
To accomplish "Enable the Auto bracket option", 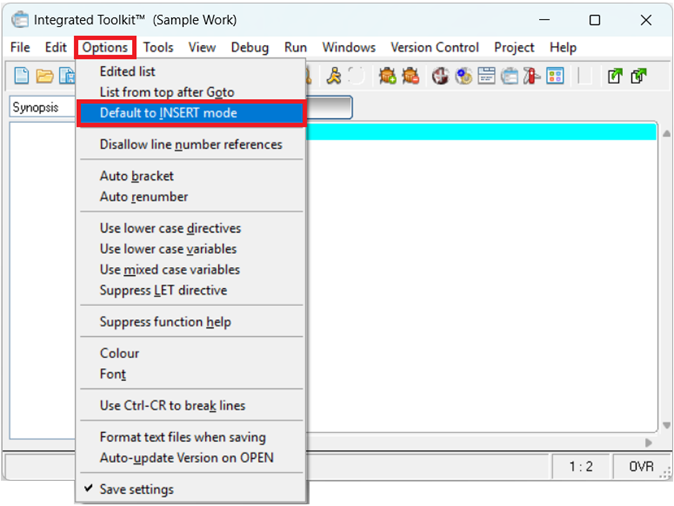I will tap(136, 176).
